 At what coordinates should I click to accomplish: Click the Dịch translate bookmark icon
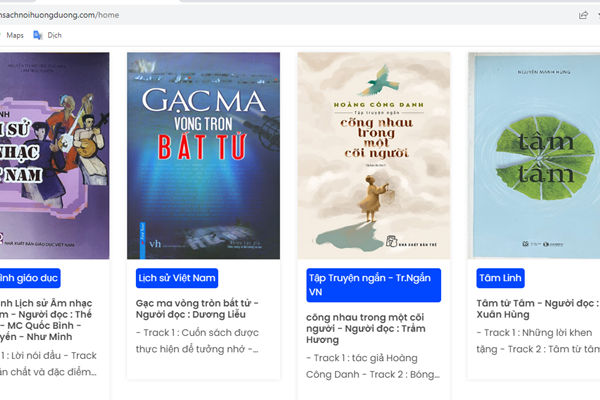38,35
